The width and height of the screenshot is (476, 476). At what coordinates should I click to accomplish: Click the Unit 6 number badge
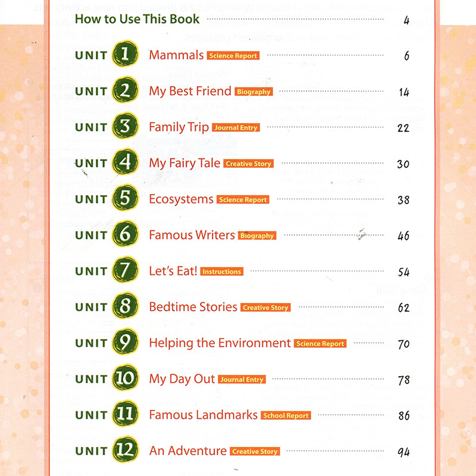[125, 234]
